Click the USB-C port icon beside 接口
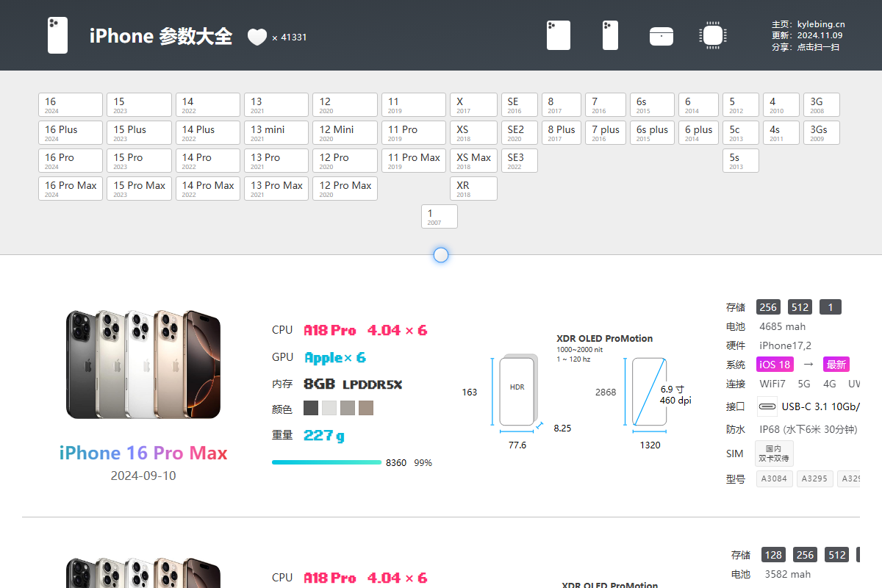This screenshot has height=588, width=882. [x=767, y=406]
